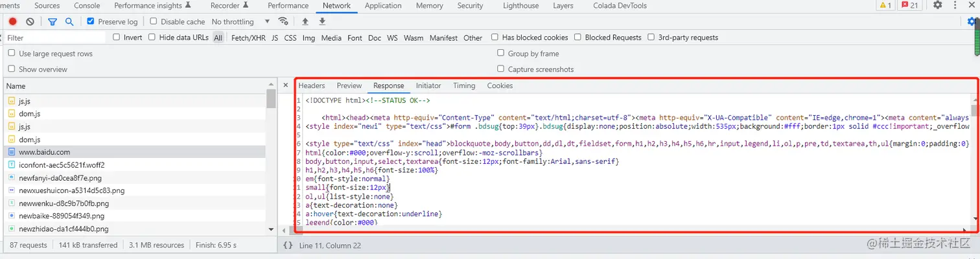Screen dimensions: 980x259
Task: Open the Security tab
Action: (470, 5)
